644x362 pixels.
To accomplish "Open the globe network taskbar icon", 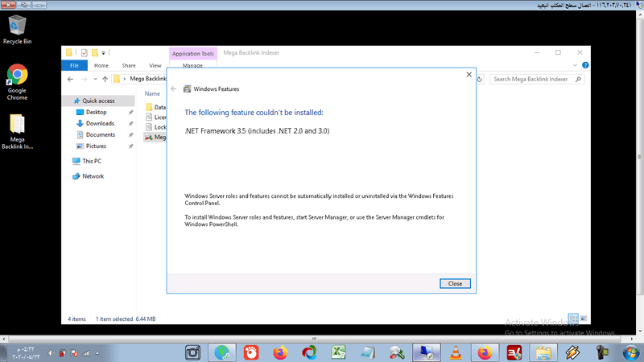I will 222,352.
